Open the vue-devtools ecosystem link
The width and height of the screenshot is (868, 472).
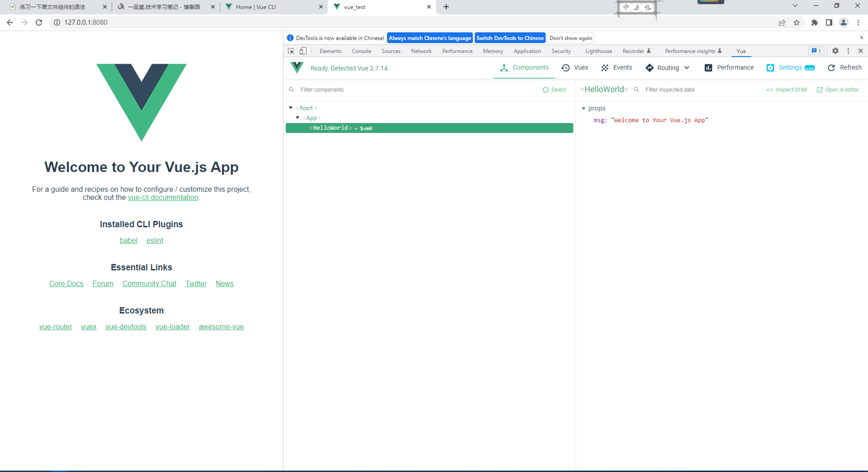tap(126, 326)
